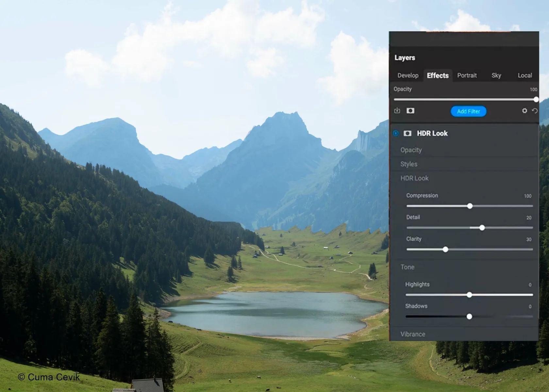Click the reset arrow icon next to gear
The height and width of the screenshot is (392, 549).
pos(535,111)
